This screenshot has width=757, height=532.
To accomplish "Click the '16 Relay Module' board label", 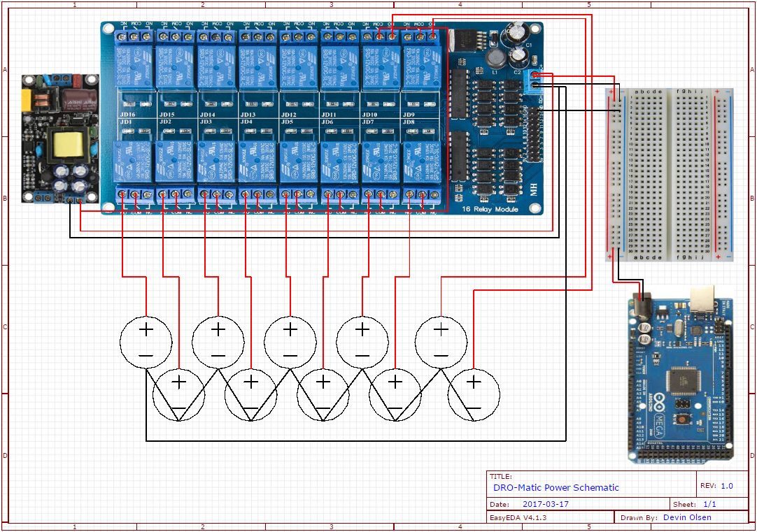I will [x=490, y=209].
